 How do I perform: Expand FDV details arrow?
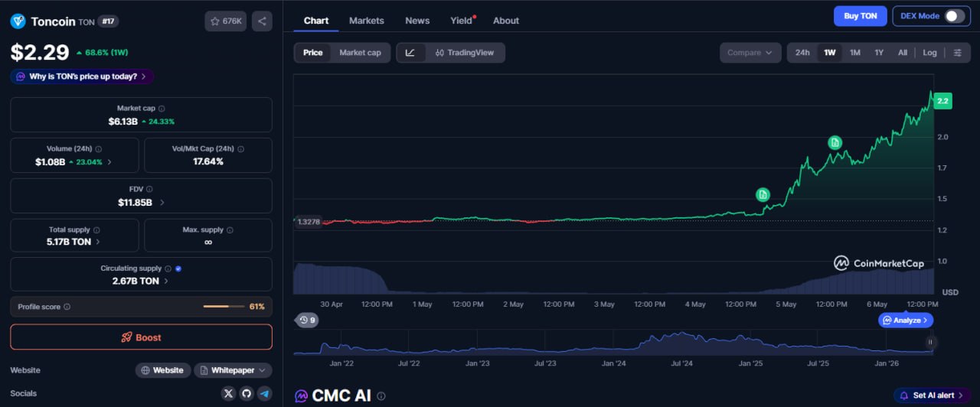click(x=162, y=203)
